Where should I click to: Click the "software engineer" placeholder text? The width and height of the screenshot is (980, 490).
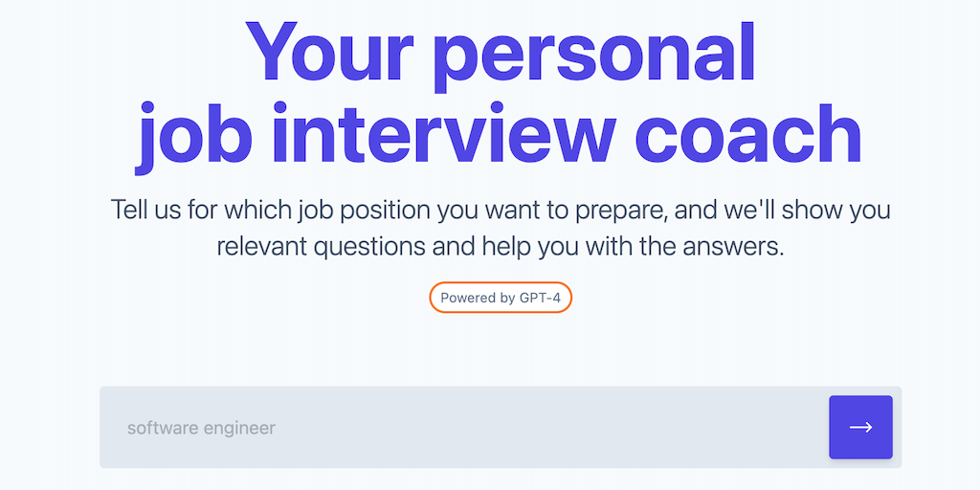point(201,428)
